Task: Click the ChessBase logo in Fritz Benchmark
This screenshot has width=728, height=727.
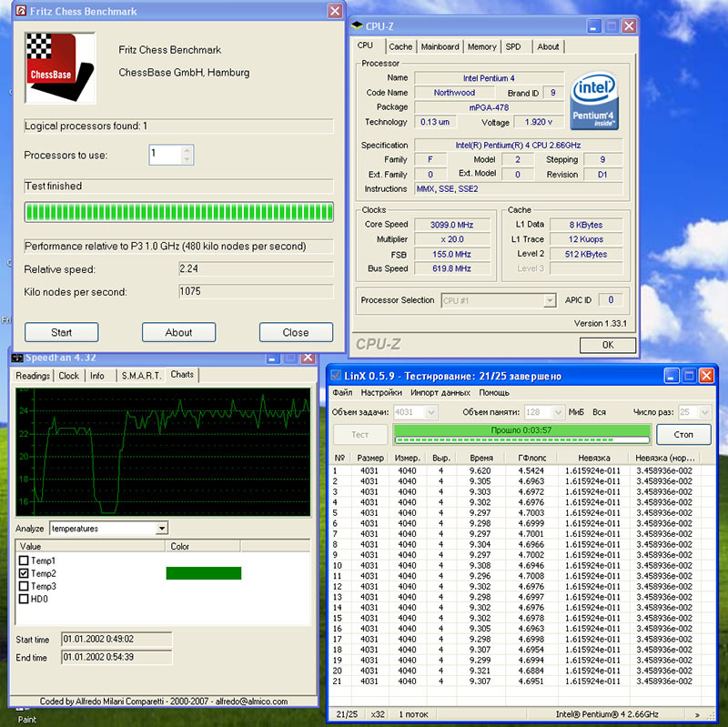Action: point(60,67)
